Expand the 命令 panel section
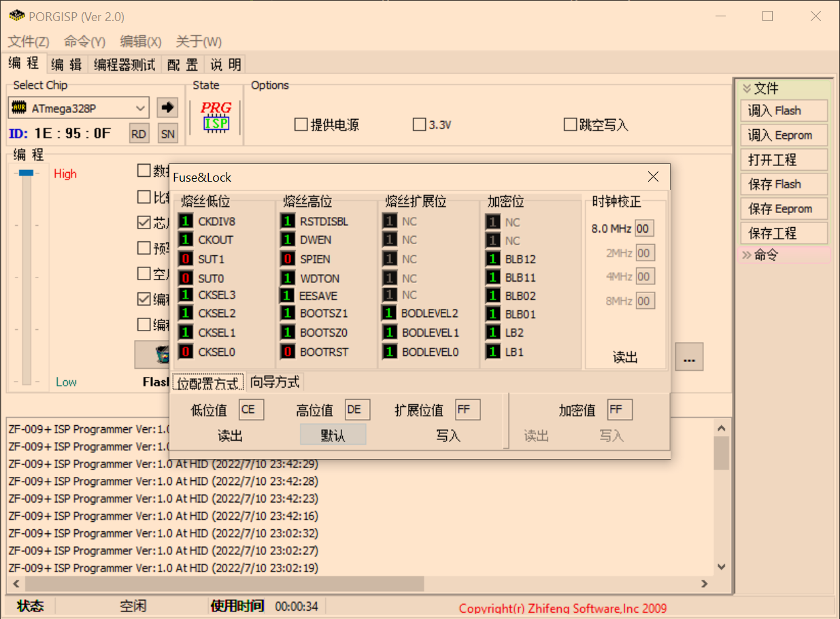The image size is (840, 619). (x=747, y=255)
